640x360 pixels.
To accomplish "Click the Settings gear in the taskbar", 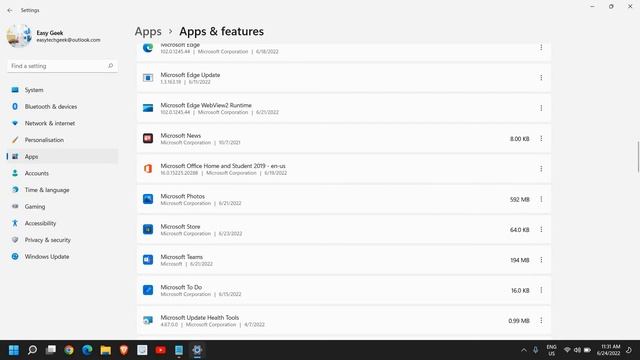I will [197, 350].
